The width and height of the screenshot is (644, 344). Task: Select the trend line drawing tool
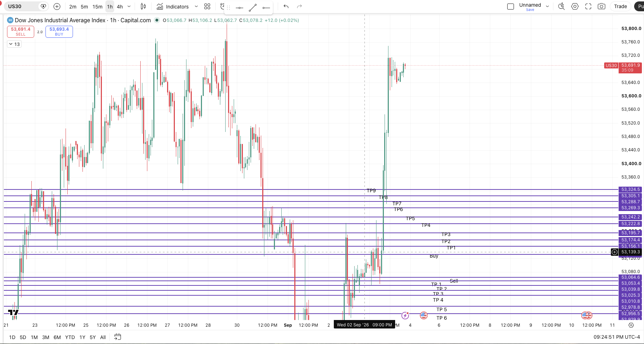tap(253, 7)
